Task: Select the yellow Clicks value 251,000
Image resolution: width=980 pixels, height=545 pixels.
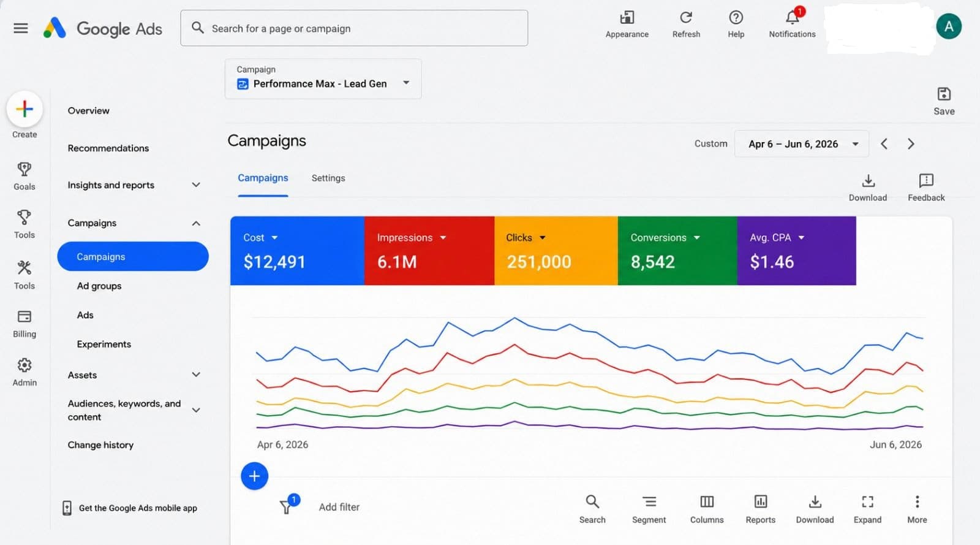Action: (539, 262)
